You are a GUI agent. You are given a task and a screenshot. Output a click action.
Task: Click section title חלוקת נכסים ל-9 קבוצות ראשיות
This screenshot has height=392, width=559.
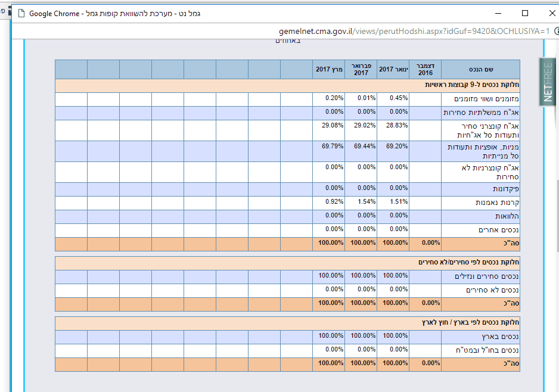pos(471,85)
